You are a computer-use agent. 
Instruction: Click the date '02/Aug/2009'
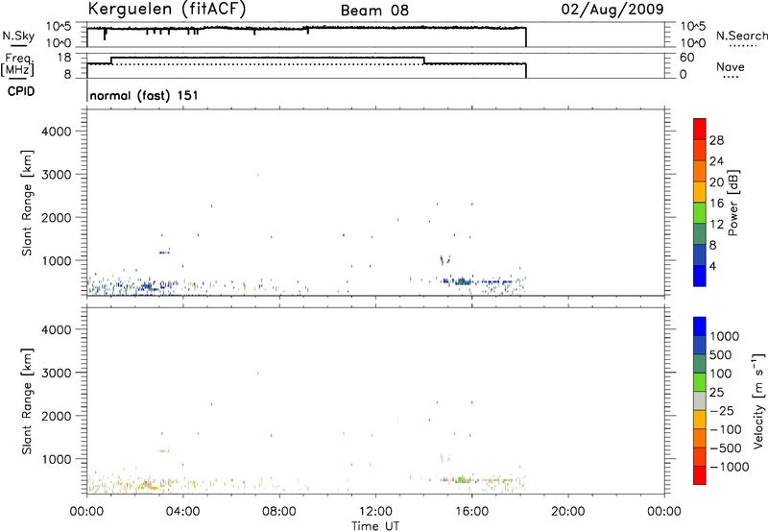pyautogui.click(x=612, y=10)
